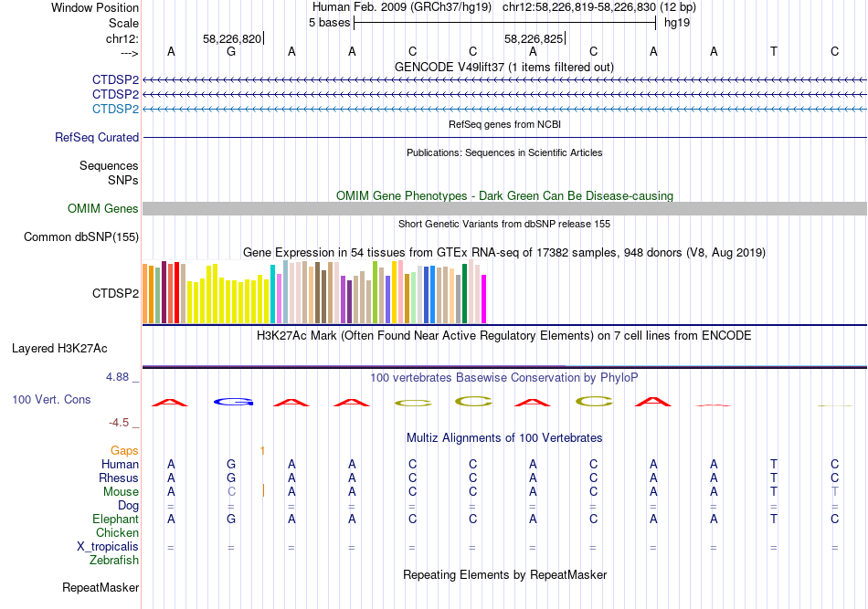Click black CTDSP2 label beside GTEx chart
This screenshot has width=868, height=609.
[115, 293]
